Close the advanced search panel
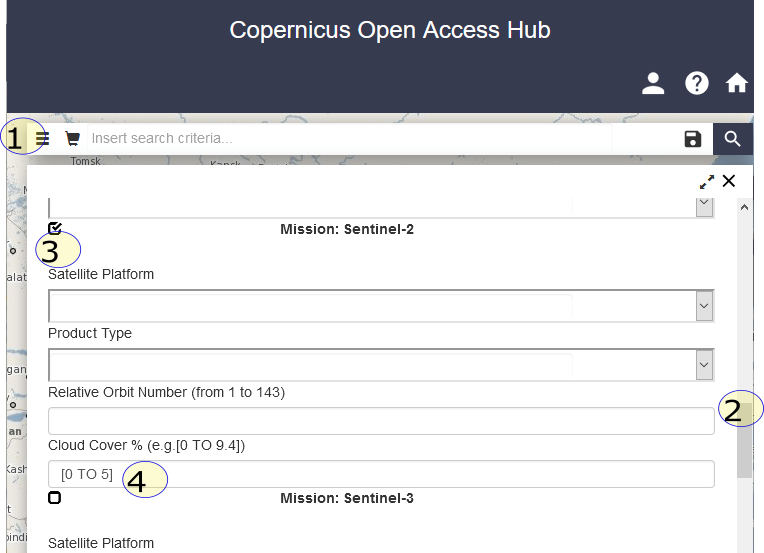 click(x=729, y=181)
